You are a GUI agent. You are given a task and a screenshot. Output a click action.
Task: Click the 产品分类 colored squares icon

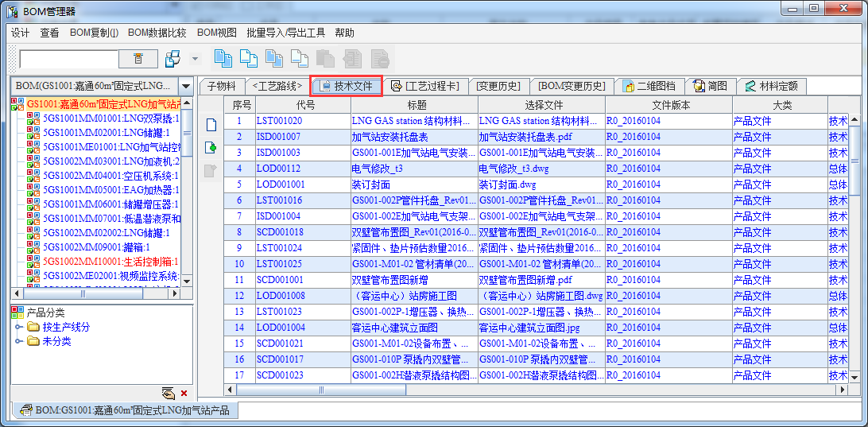tap(17, 313)
